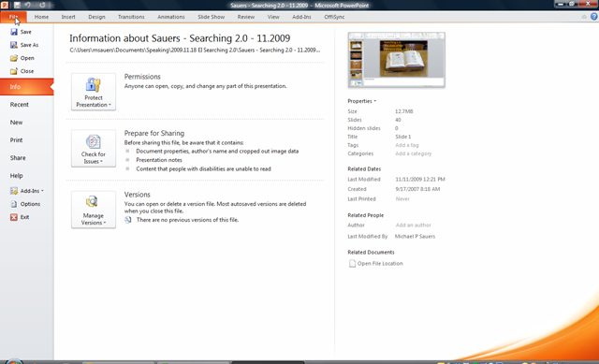Click the presentation preview thumbnail

pyautogui.click(x=397, y=60)
